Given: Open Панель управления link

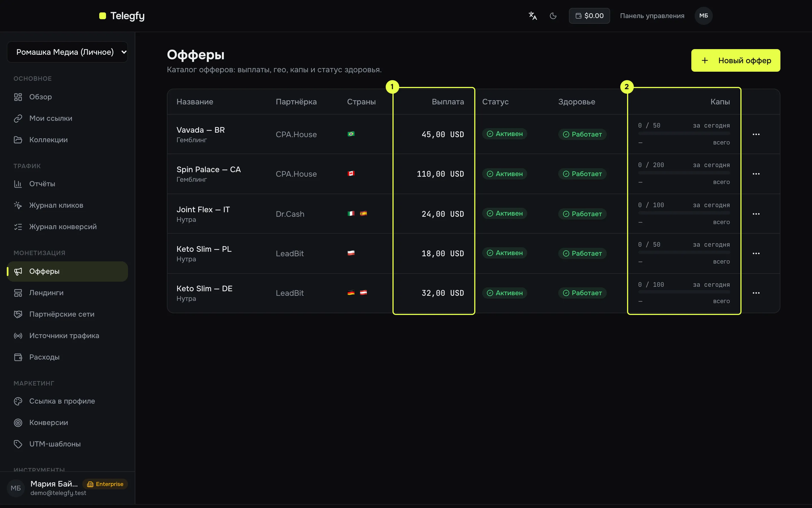Looking at the screenshot, I should click(652, 16).
